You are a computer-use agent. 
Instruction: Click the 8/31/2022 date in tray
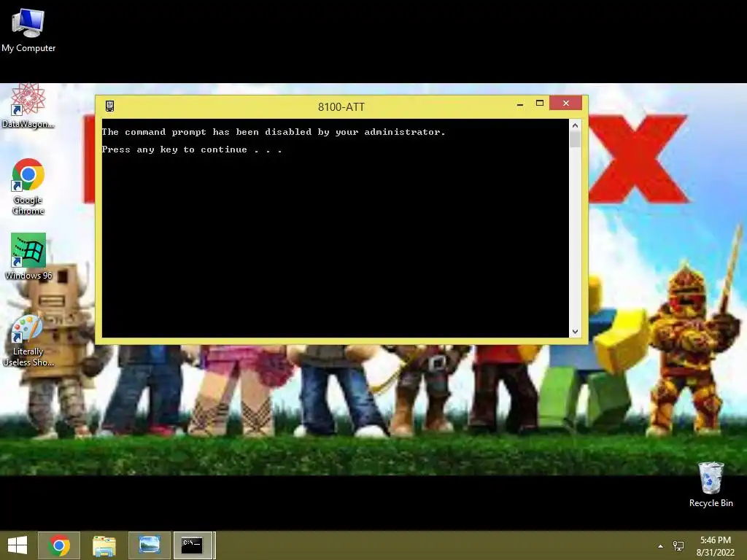point(715,553)
